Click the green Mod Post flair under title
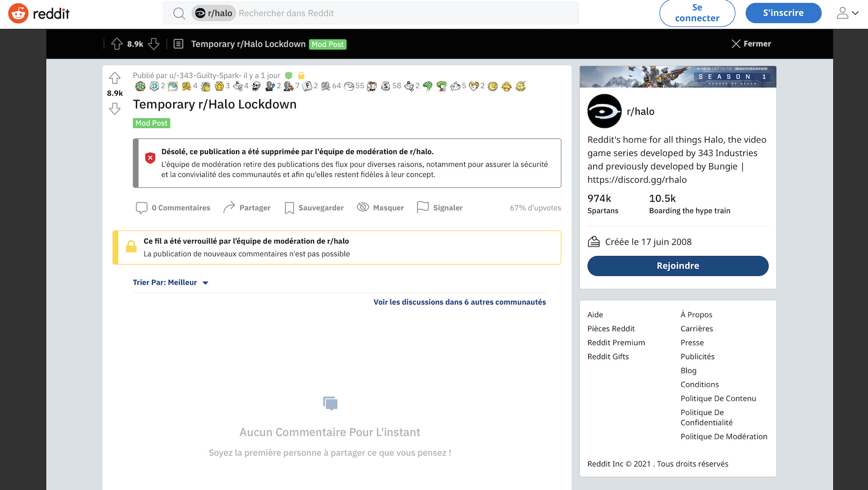868x490 pixels. coord(151,123)
